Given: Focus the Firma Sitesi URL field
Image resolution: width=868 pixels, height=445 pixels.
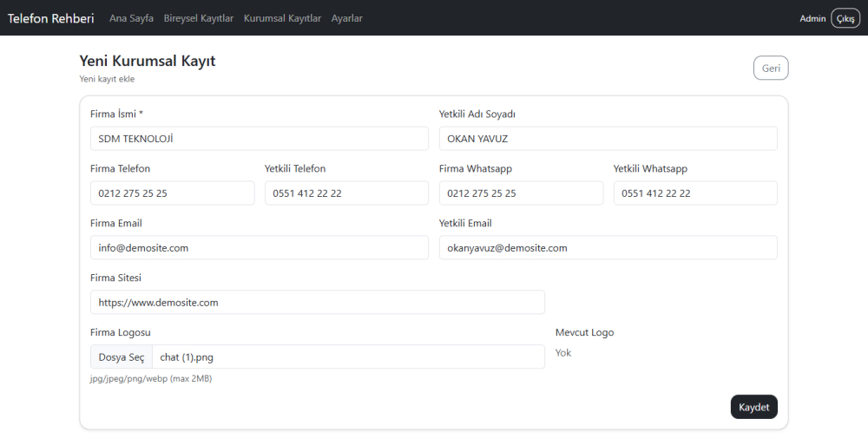Looking at the screenshot, I should [x=317, y=303].
